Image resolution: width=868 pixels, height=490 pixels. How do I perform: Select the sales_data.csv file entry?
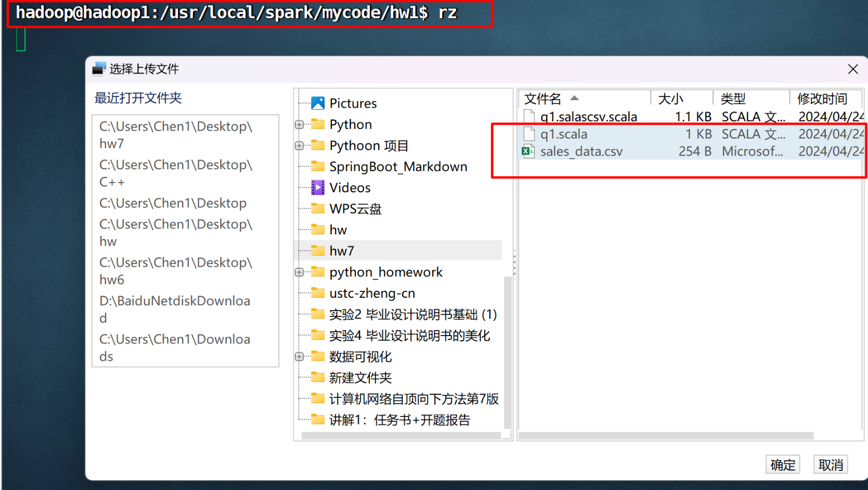581,151
